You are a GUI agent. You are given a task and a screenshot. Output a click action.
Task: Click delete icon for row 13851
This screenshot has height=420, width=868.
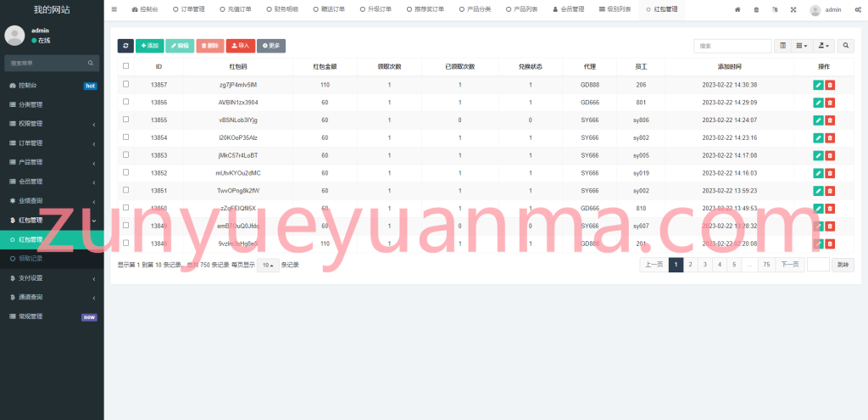(x=830, y=191)
